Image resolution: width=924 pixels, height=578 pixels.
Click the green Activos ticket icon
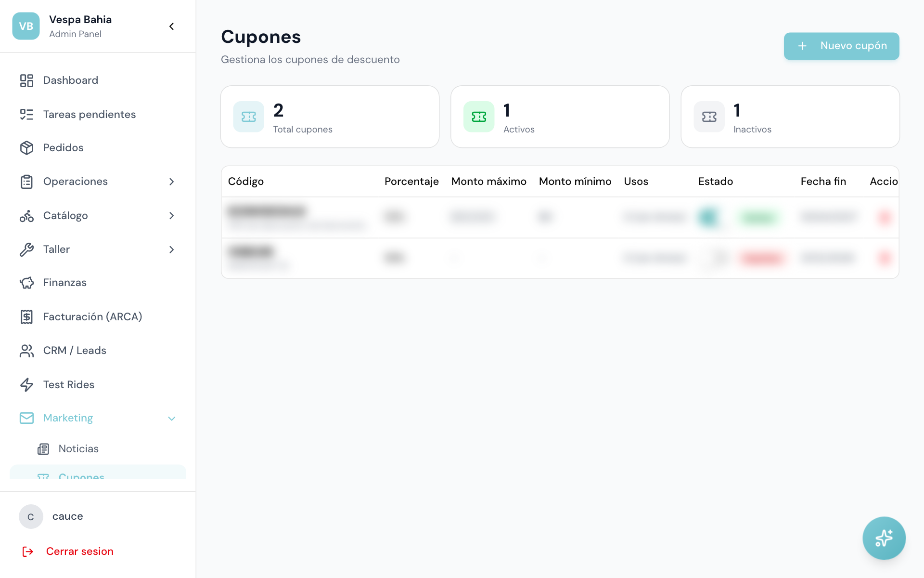(479, 117)
